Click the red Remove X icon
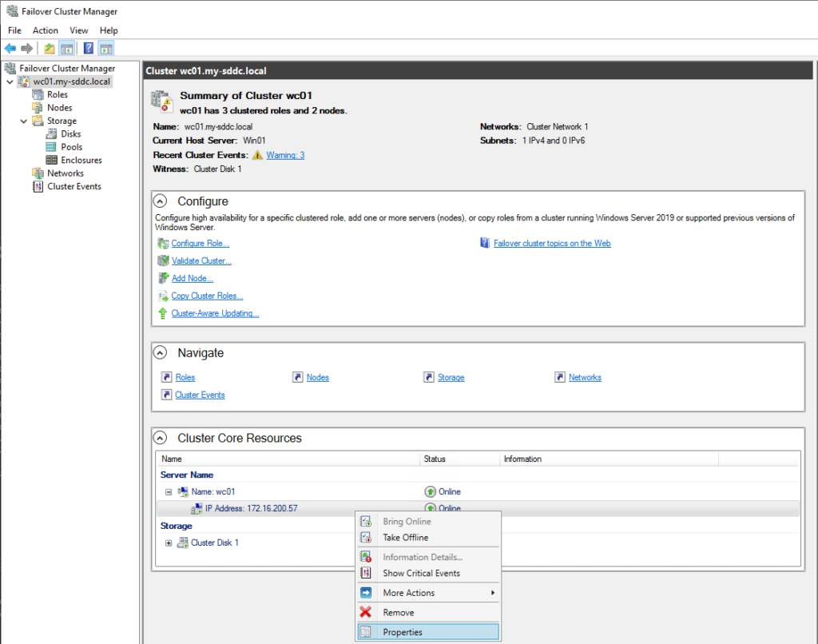Image resolution: width=818 pixels, height=644 pixels. pos(366,613)
